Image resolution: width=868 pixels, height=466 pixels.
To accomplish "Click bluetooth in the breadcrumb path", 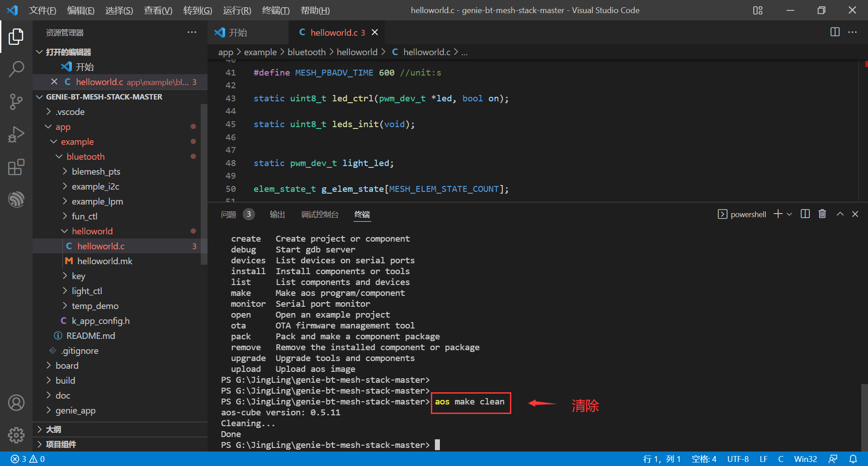I will (307, 52).
